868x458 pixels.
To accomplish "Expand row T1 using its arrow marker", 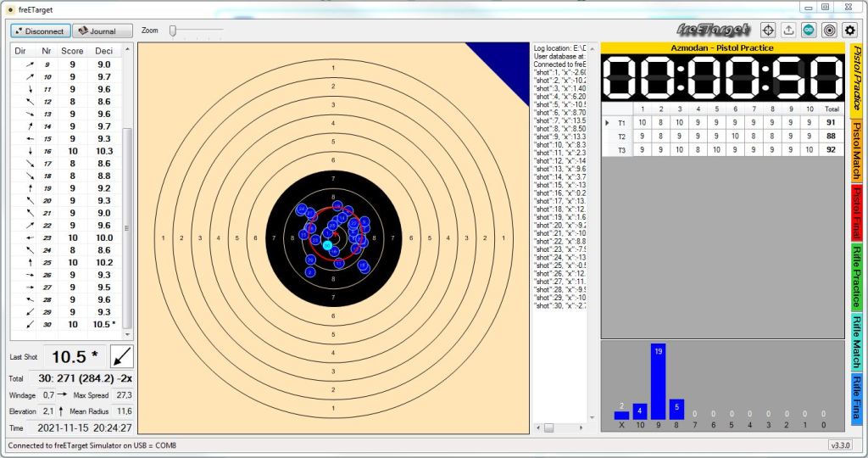I will tap(607, 123).
